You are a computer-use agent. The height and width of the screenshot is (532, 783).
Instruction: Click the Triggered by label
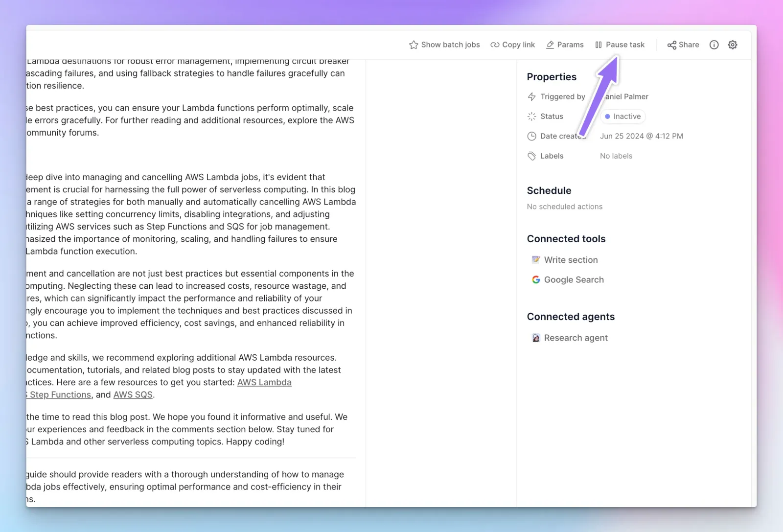(563, 97)
